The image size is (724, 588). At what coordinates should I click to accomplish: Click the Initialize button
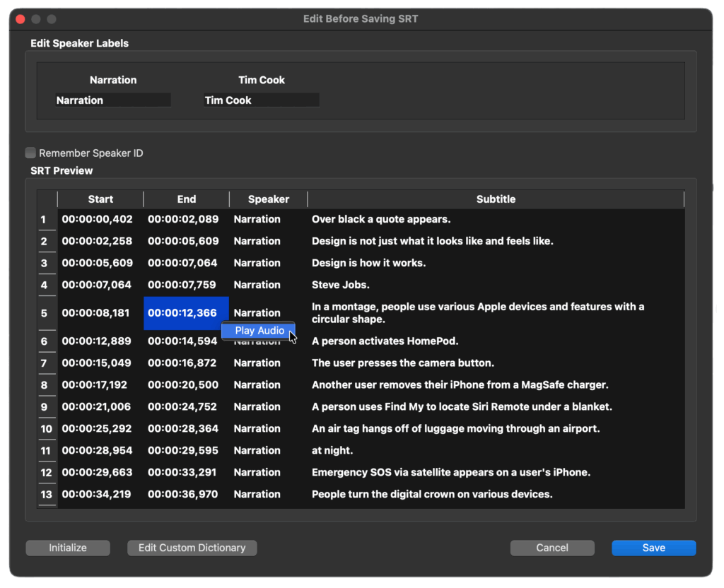coord(68,548)
